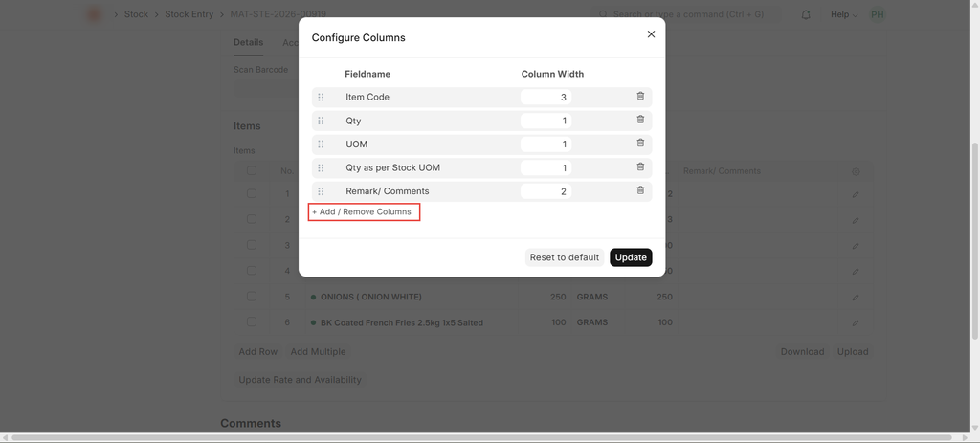980x443 pixels.
Task: Expand the Help dropdown menu
Action: (843, 15)
